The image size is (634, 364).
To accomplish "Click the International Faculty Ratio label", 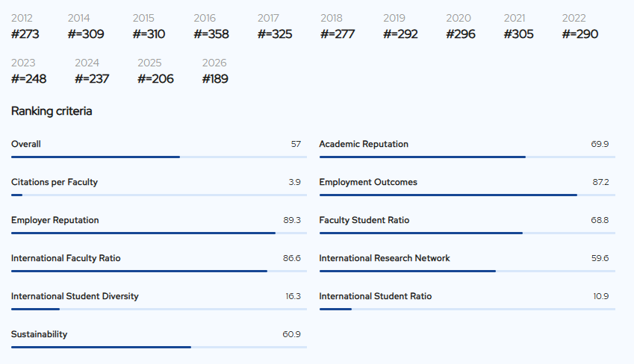I will click(66, 258).
